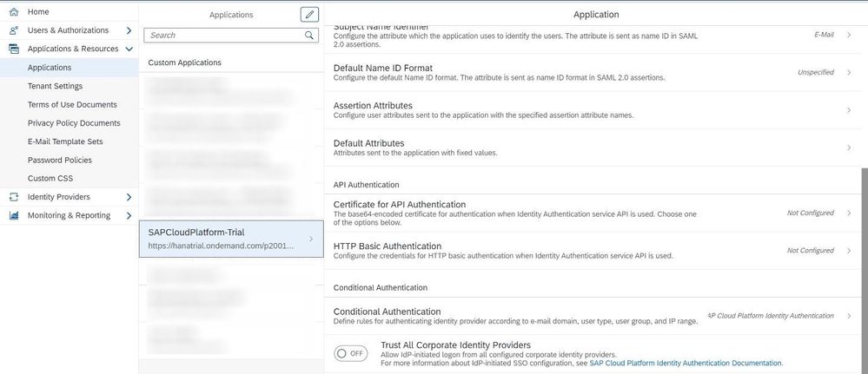This screenshot has height=374, width=868.
Task: Open Password Policies page
Action: 59,160
